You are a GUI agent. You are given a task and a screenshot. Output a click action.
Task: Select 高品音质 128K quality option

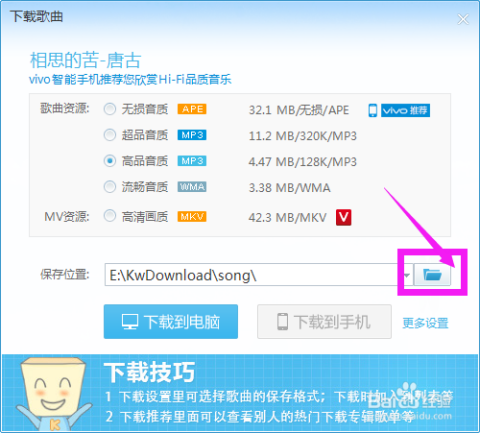(110, 161)
